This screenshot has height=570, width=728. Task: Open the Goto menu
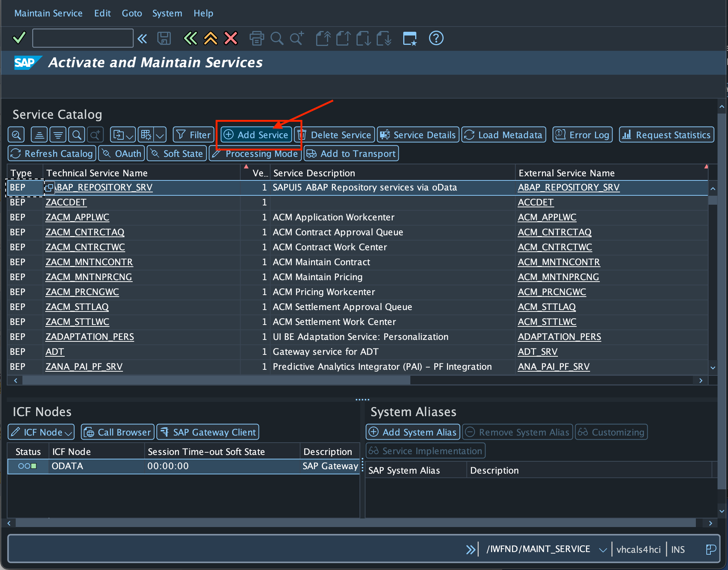point(132,13)
